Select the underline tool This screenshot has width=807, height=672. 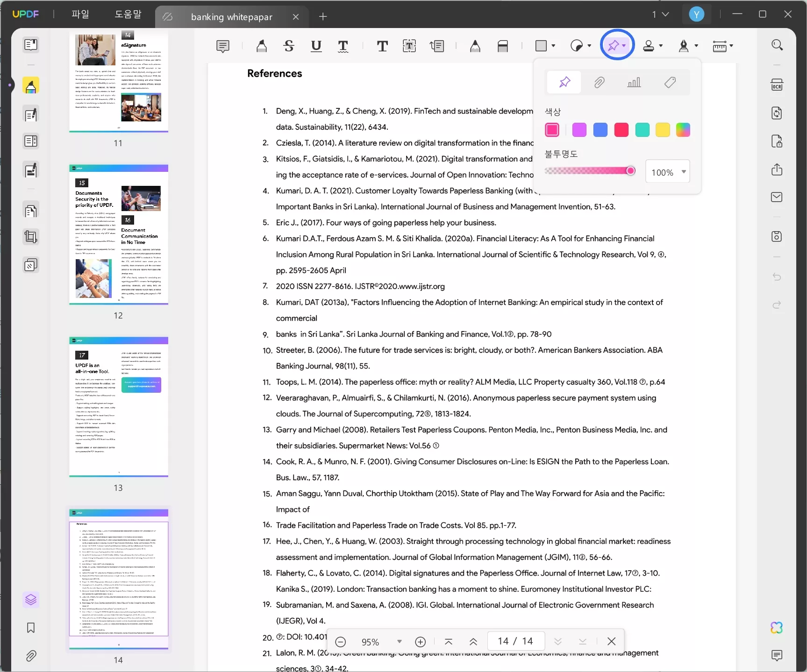click(x=316, y=46)
